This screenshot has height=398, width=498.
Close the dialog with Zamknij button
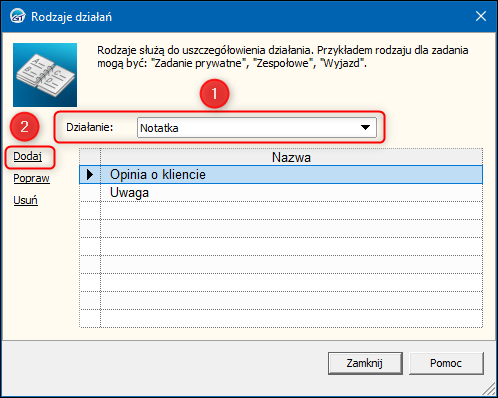(365, 363)
